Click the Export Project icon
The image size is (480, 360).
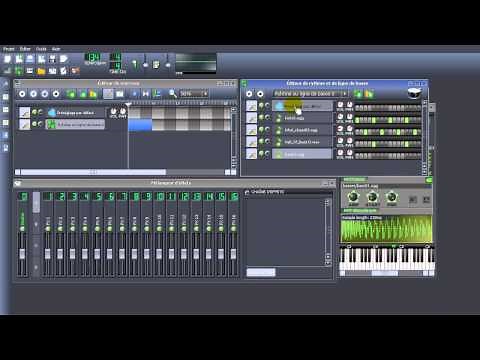(64, 59)
